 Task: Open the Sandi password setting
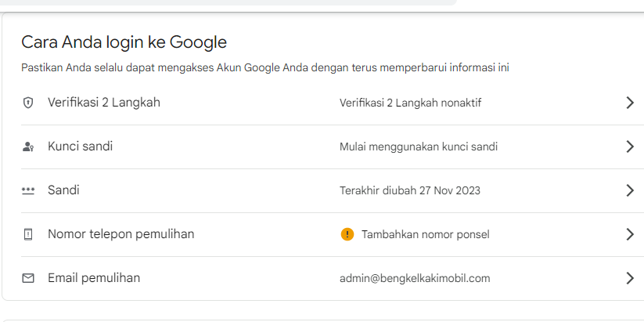coord(63,190)
